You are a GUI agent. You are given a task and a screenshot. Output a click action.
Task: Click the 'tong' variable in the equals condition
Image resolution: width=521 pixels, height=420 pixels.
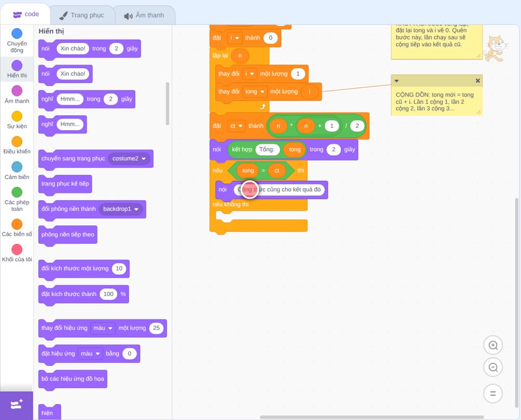pos(248,170)
